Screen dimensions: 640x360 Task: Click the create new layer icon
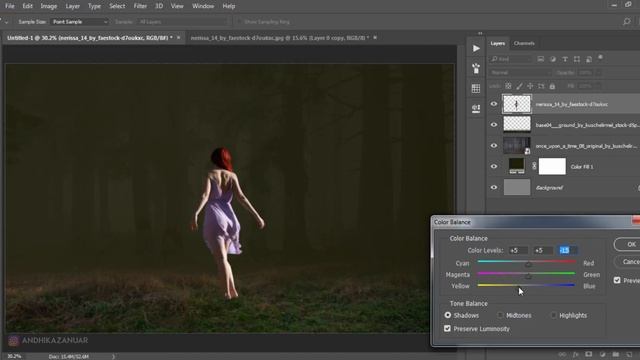pyautogui.click(x=629, y=354)
